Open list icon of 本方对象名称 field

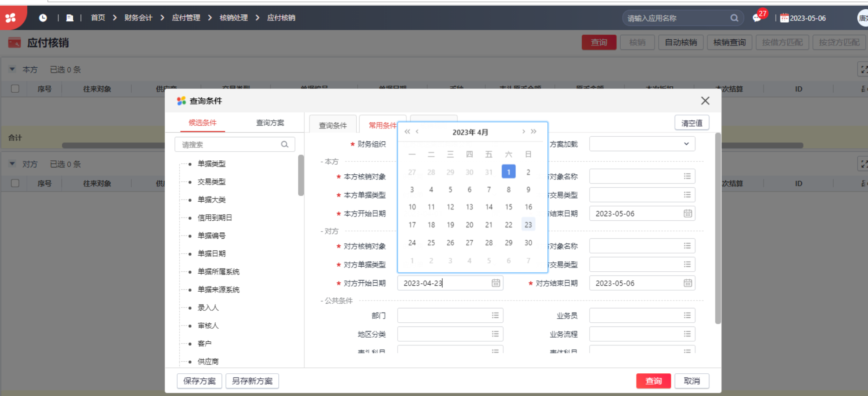coord(687,176)
